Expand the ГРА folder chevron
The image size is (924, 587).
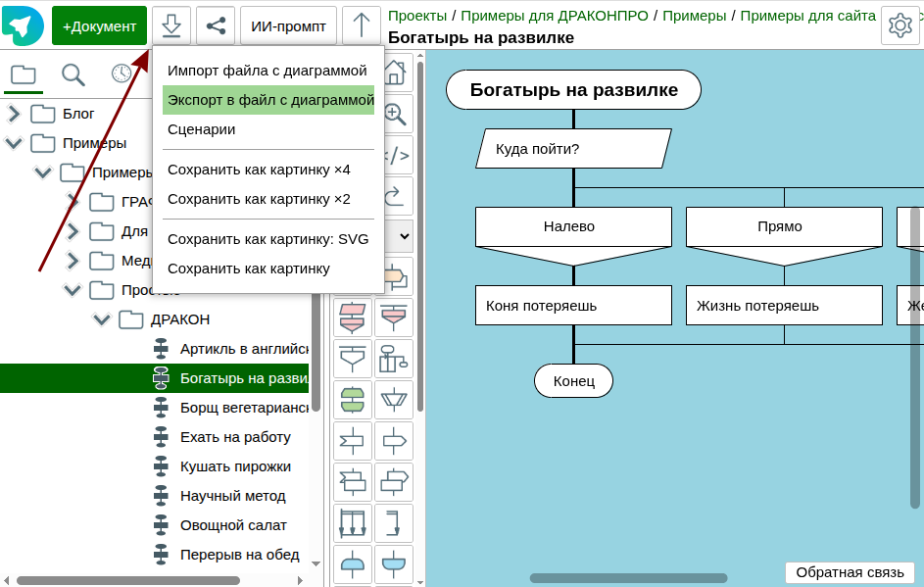pos(73,202)
